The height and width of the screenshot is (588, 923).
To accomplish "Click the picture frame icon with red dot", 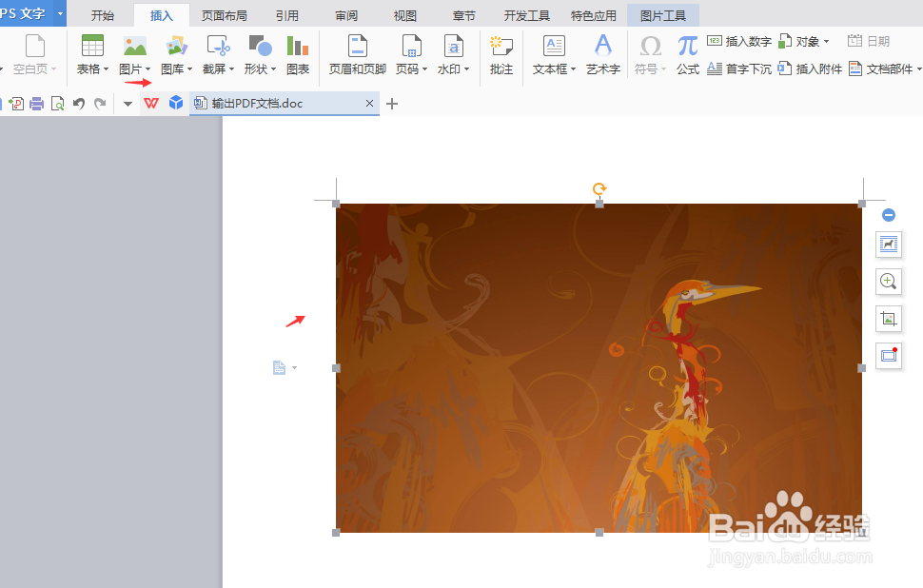I will (889, 356).
